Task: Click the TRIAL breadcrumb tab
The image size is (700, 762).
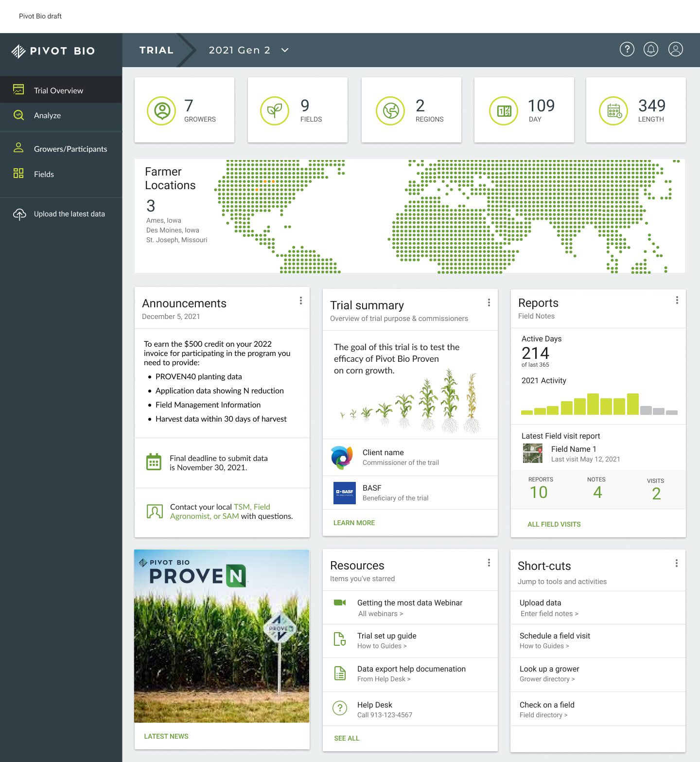Action: click(156, 50)
